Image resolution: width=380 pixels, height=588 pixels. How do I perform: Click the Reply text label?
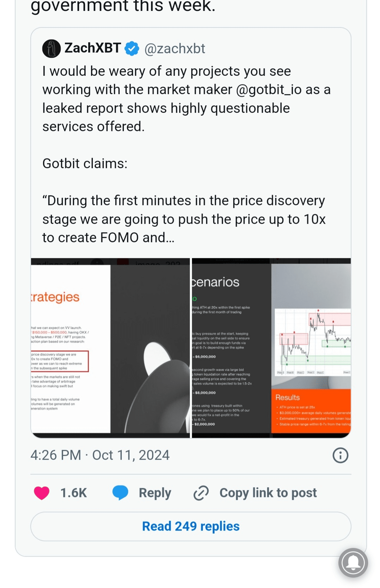(155, 493)
